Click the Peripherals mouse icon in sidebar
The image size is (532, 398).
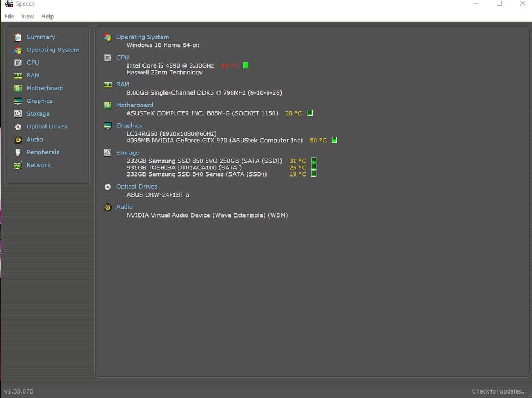coord(18,152)
